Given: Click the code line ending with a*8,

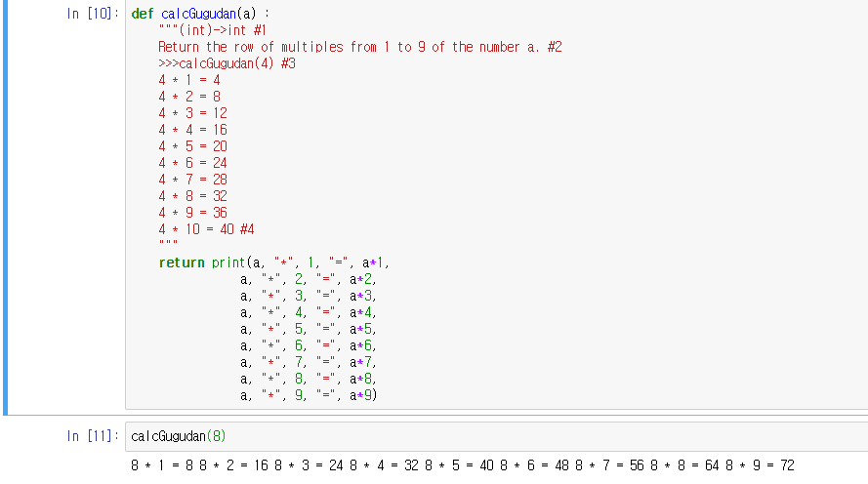Looking at the screenshot, I should pyautogui.click(x=309, y=379).
